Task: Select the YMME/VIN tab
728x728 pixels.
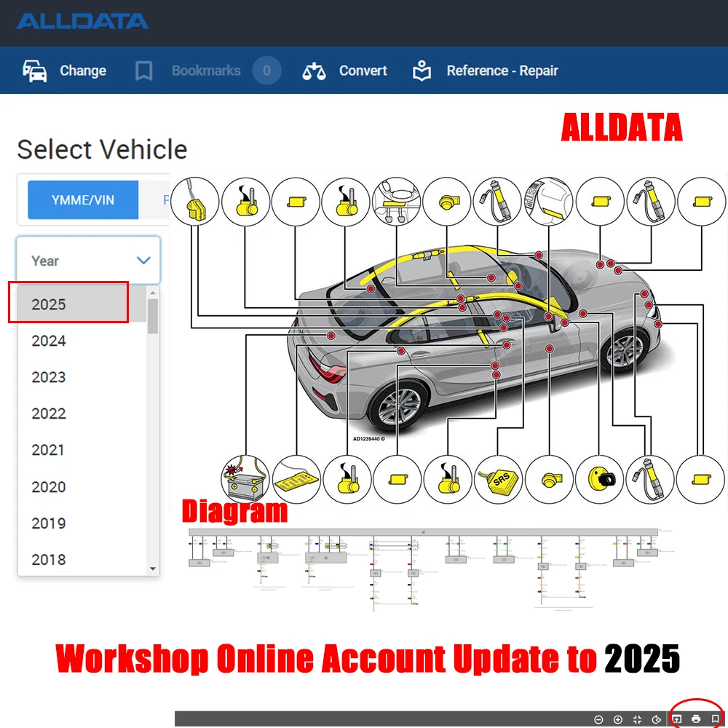Action: (x=83, y=200)
